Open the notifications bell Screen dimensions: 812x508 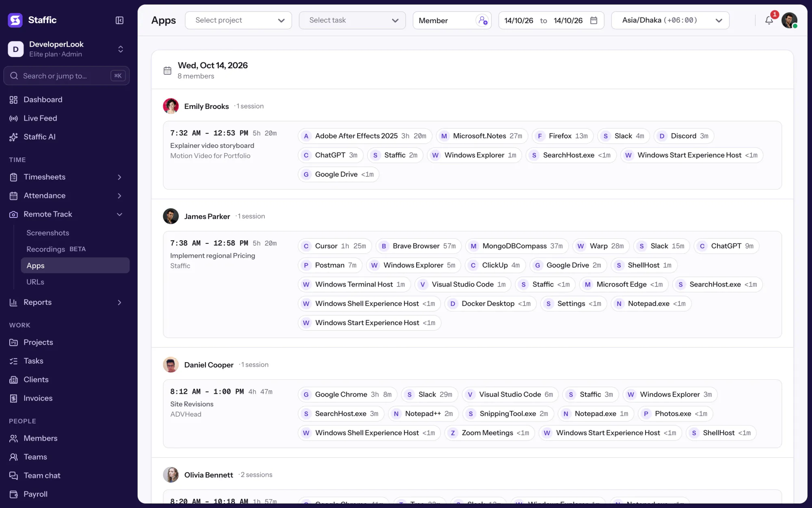(769, 20)
